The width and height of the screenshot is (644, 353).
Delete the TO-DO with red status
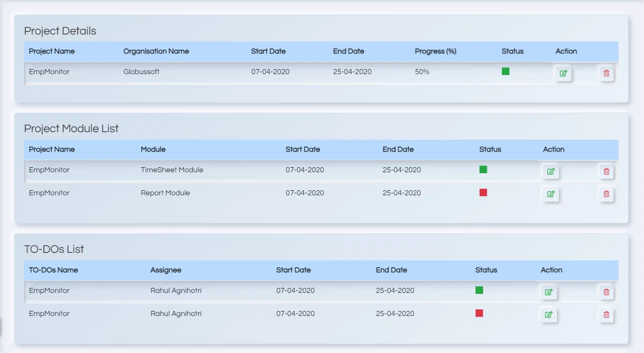pyautogui.click(x=606, y=315)
